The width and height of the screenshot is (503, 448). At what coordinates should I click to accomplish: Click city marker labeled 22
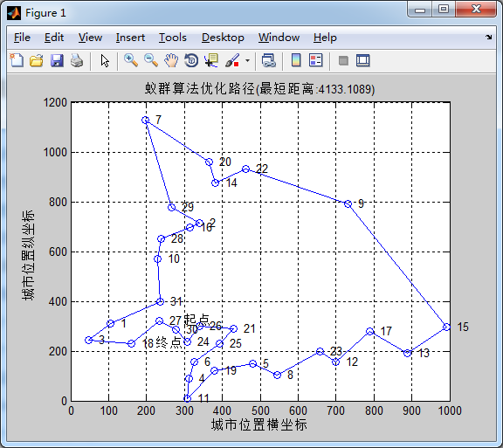245,169
